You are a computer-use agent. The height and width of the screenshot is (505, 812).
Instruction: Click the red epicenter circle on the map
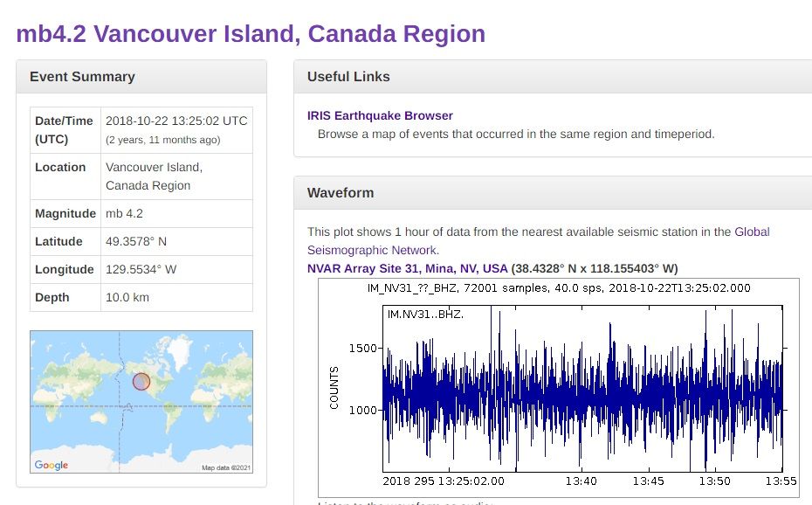[x=141, y=382]
